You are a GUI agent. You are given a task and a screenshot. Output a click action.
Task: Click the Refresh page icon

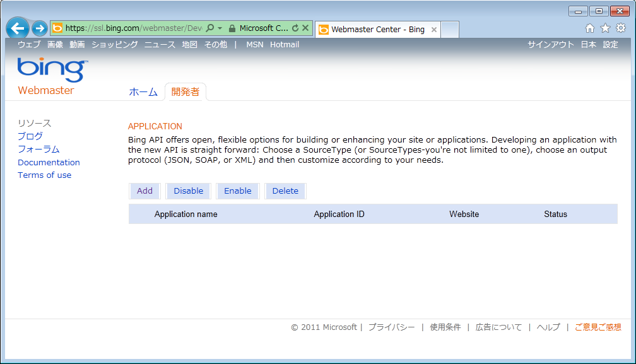[x=295, y=28]
